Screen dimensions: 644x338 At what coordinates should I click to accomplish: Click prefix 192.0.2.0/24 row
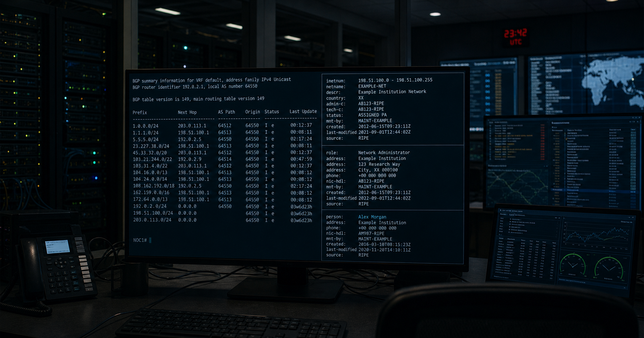(222, 206)
